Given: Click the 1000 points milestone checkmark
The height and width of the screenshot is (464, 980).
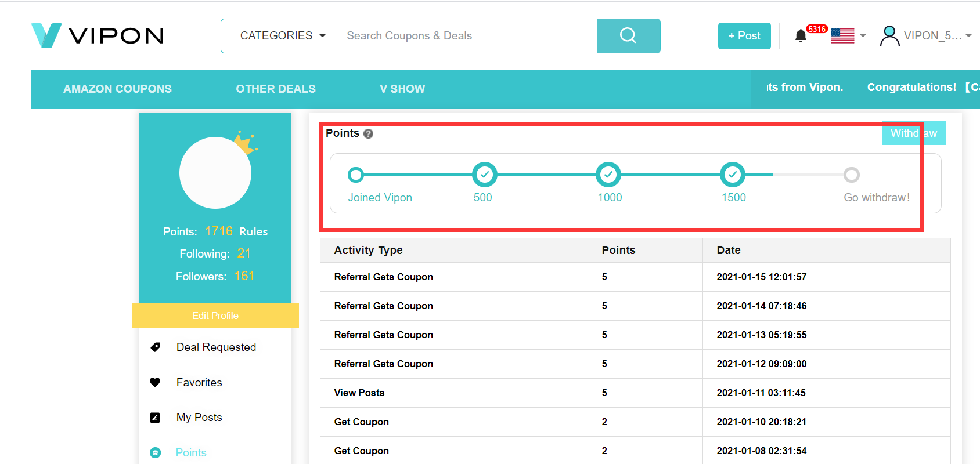Looking at the screenshot, I should (608, 174).
